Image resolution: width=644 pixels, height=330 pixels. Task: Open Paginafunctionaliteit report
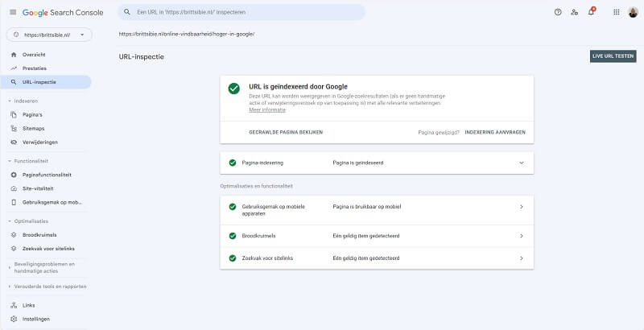[x=46, y=175]
